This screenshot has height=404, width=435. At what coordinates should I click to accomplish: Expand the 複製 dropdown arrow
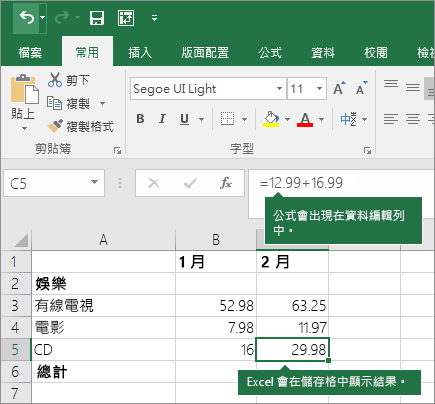102,104
